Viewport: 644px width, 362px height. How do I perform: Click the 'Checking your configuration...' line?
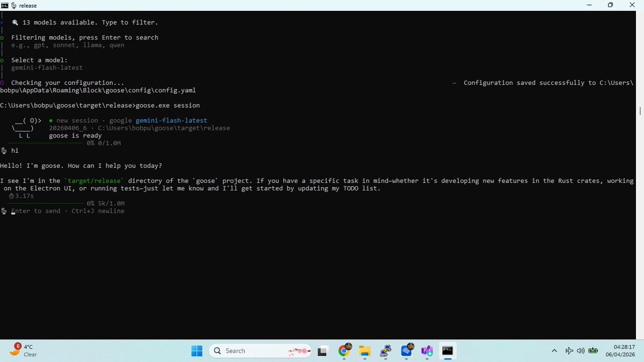68,83
